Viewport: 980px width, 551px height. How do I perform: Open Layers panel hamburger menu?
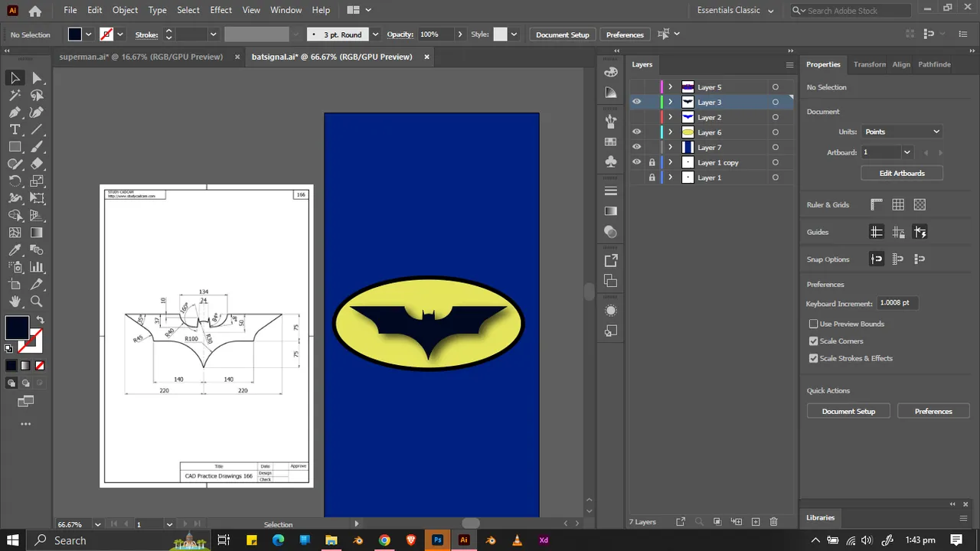pos(789,65)
